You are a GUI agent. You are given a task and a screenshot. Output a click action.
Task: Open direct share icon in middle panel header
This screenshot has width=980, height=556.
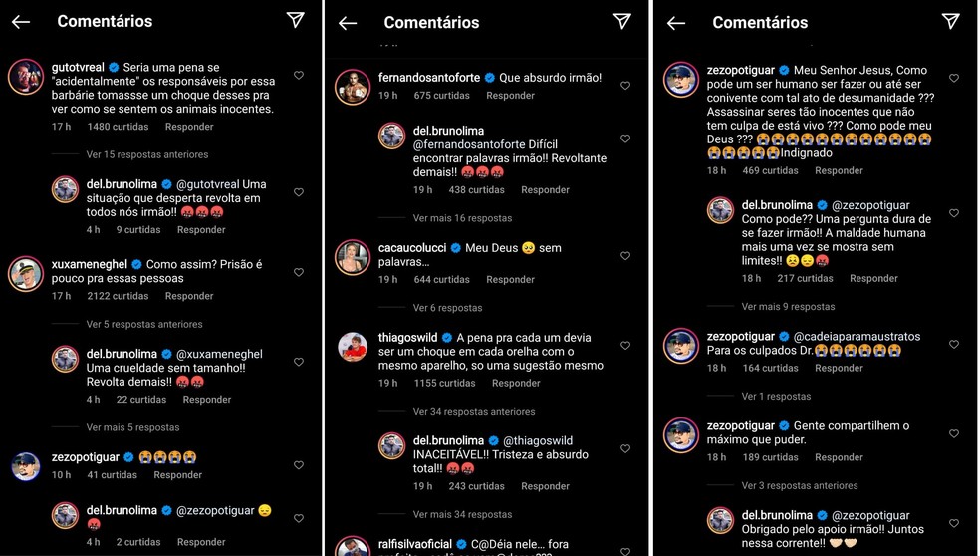pyautogui.click(x=621, y=21)
